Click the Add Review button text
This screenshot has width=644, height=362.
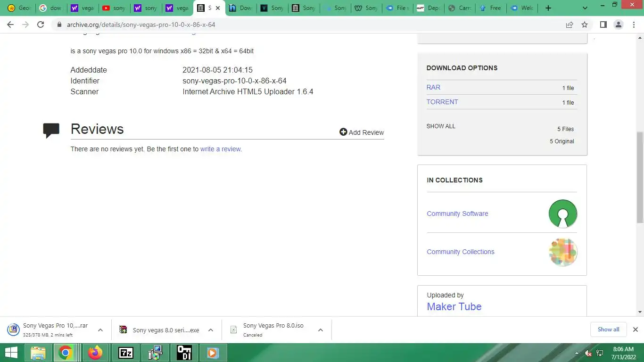click(x=366, y=132)
